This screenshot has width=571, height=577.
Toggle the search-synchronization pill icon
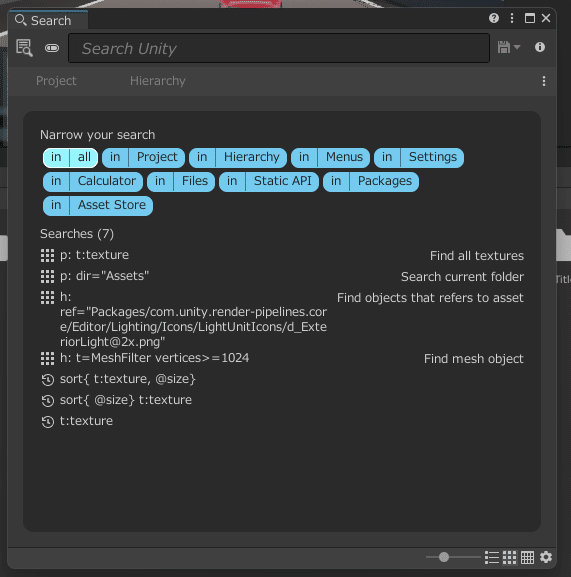point(52,48)
